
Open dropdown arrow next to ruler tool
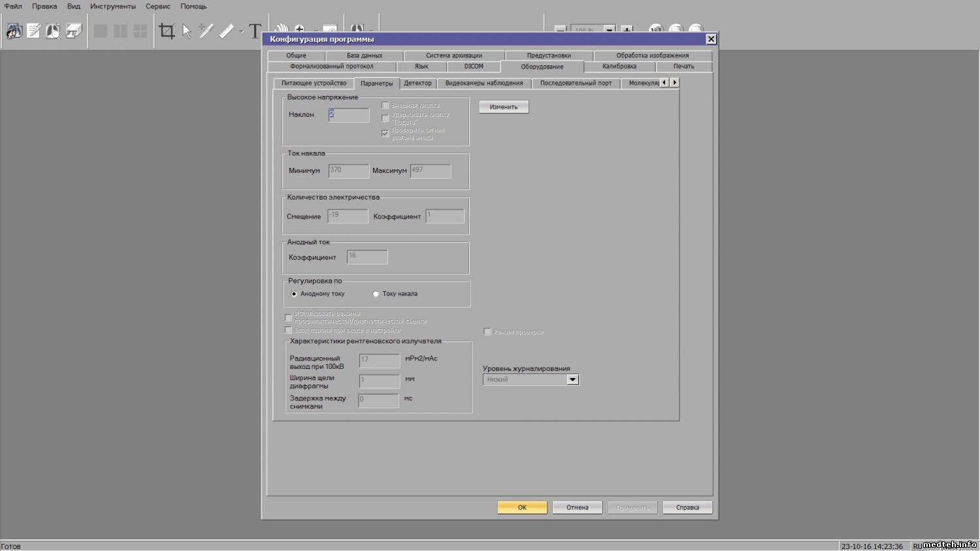click(x=241, y=31)
